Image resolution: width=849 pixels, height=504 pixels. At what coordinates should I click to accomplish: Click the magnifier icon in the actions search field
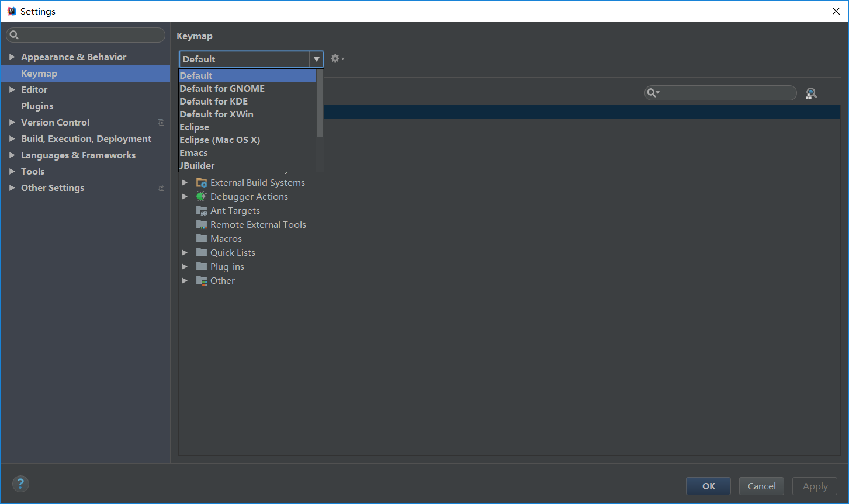click(653, 93)
